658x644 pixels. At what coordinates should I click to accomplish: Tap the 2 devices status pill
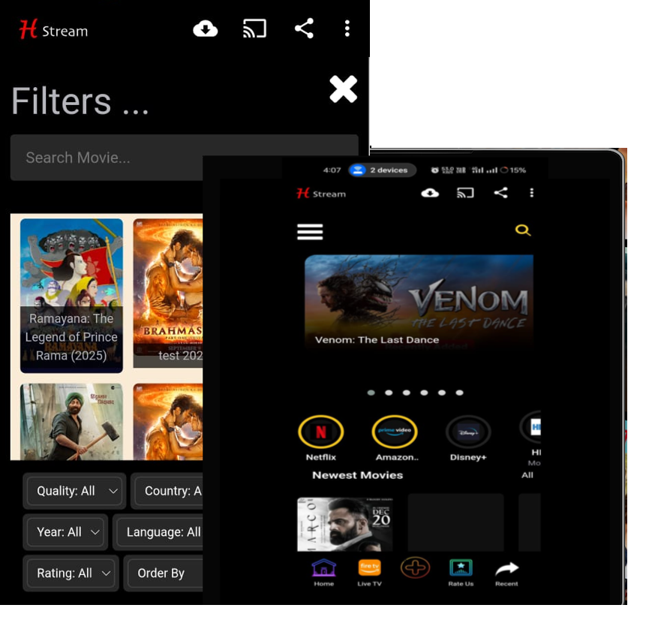point(383,170)
